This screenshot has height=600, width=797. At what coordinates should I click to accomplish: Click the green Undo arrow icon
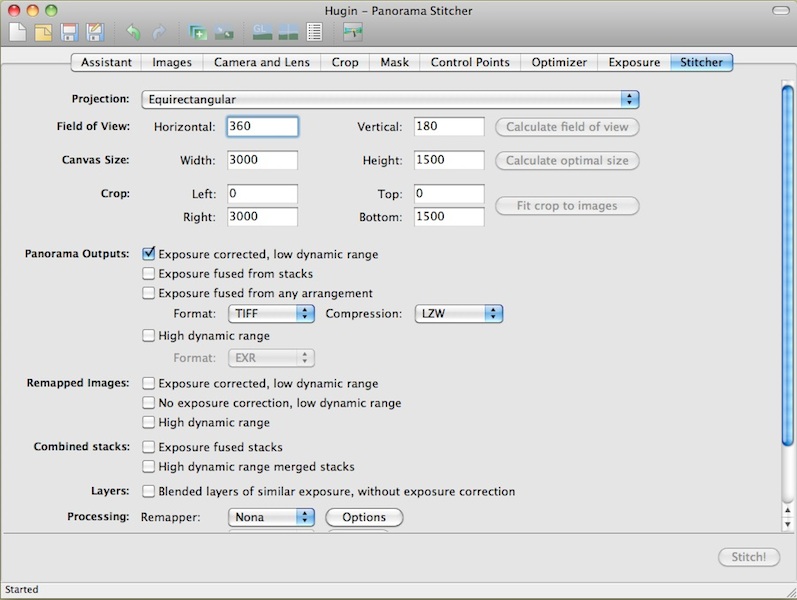133,32
